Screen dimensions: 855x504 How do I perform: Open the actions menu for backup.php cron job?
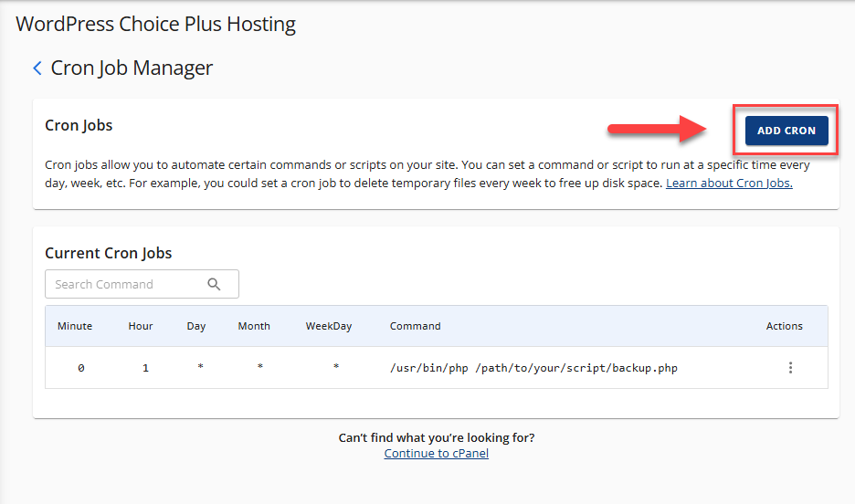790,368
